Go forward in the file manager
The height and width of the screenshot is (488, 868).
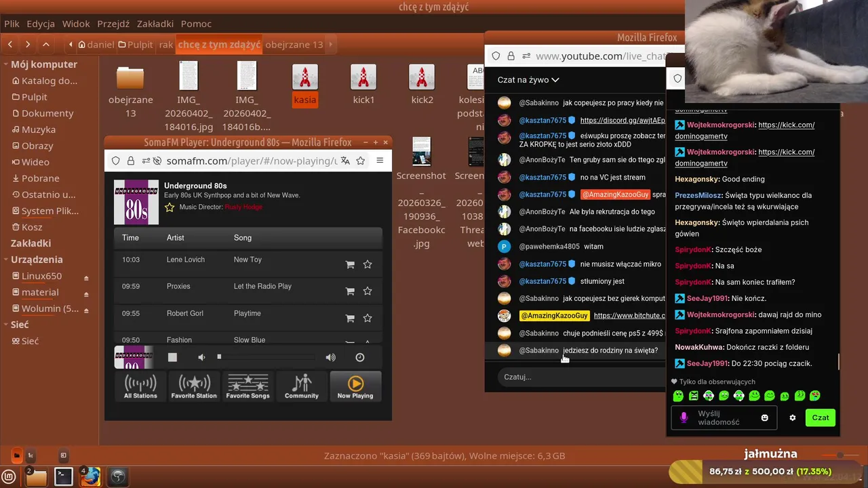coord(28,45)
